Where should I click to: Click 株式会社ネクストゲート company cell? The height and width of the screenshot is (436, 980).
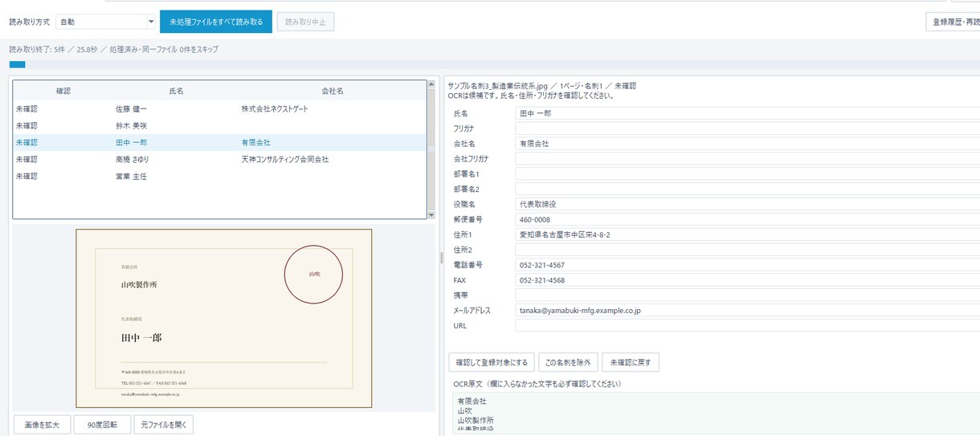click(x=275, y=108)
